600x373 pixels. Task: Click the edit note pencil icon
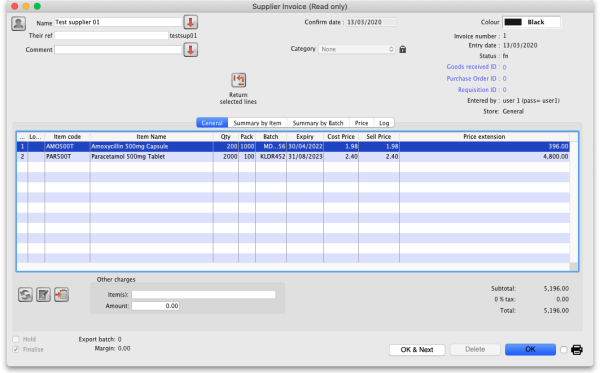43,295
